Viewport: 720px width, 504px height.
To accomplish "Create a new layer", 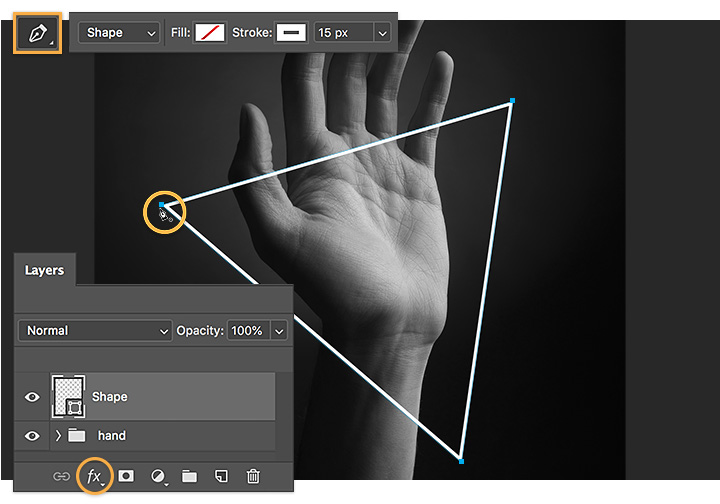I will tap(221, 476).
